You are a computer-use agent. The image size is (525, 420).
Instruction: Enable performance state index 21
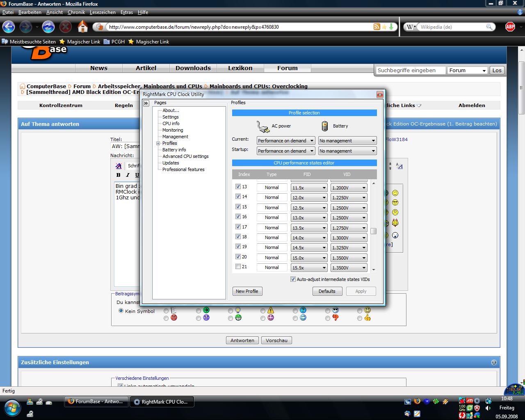coord(238,267)
